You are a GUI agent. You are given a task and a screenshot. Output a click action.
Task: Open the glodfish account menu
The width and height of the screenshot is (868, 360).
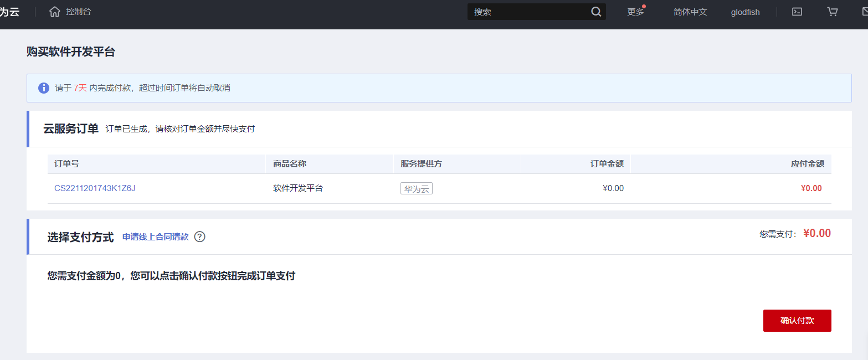pyautogui.click(x=745, y=12)
